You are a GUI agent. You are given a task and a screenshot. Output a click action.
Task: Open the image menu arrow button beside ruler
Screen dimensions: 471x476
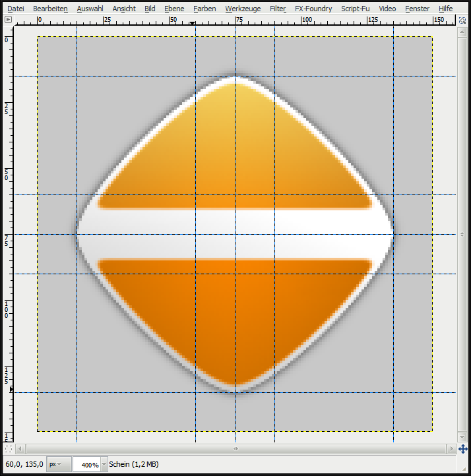coord(8,20)
